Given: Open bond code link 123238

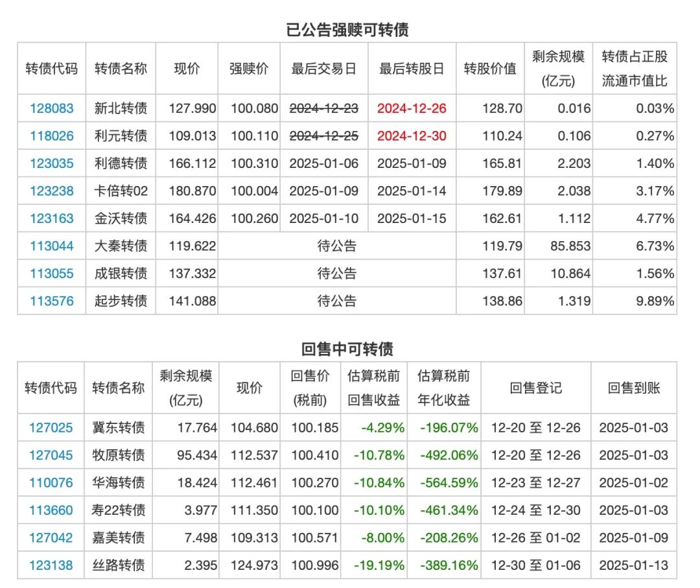Looking at the screenshot, I should point(51,191).
